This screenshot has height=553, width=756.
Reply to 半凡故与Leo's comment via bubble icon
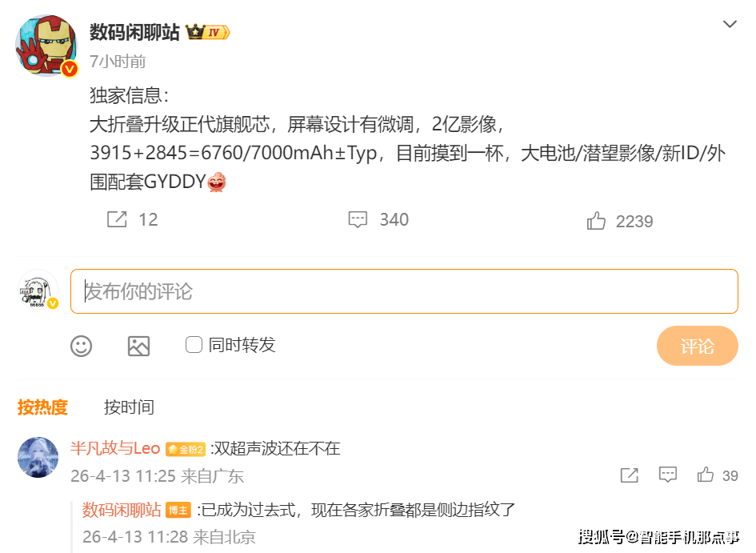[668, 475]
